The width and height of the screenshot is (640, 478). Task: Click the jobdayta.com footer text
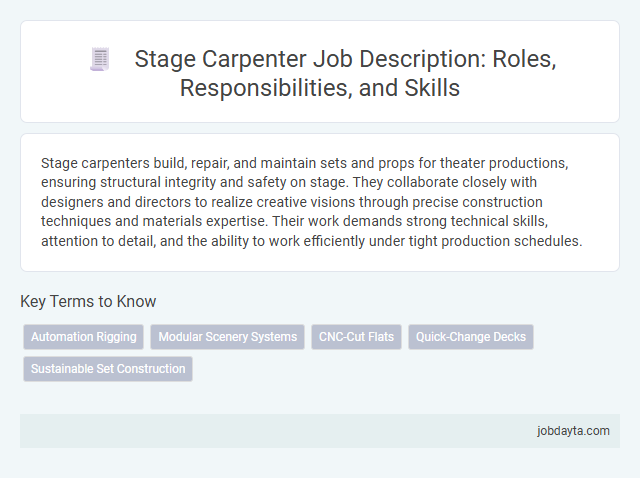pyautogui.click(x=573, y=431)
